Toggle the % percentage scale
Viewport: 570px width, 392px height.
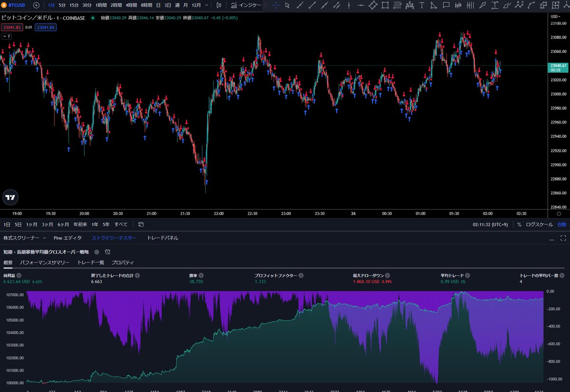[521, 224]
